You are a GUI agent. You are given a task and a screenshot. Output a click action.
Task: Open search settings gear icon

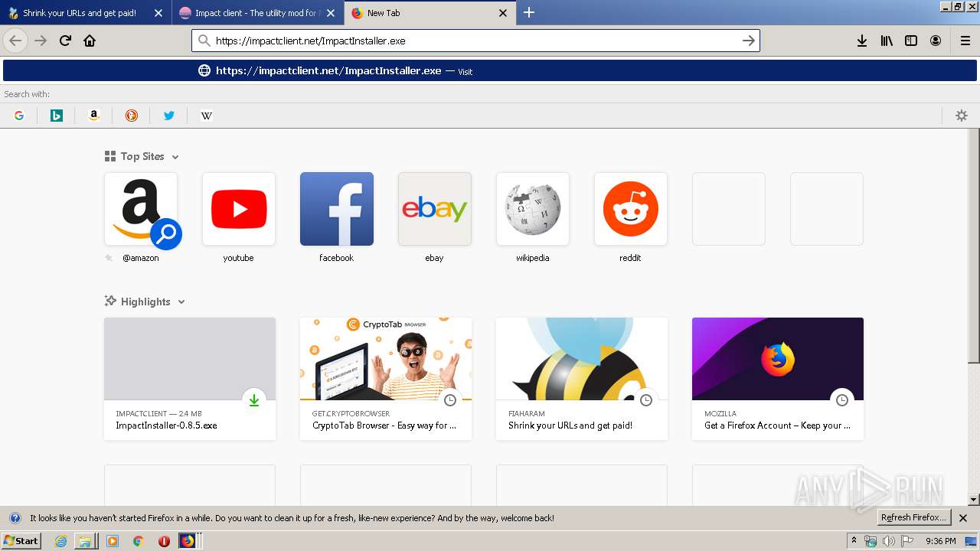(962, 116)
